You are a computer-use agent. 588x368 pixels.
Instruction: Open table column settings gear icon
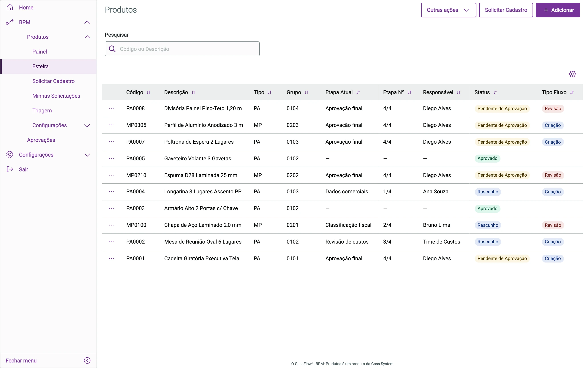pos(572,74)
